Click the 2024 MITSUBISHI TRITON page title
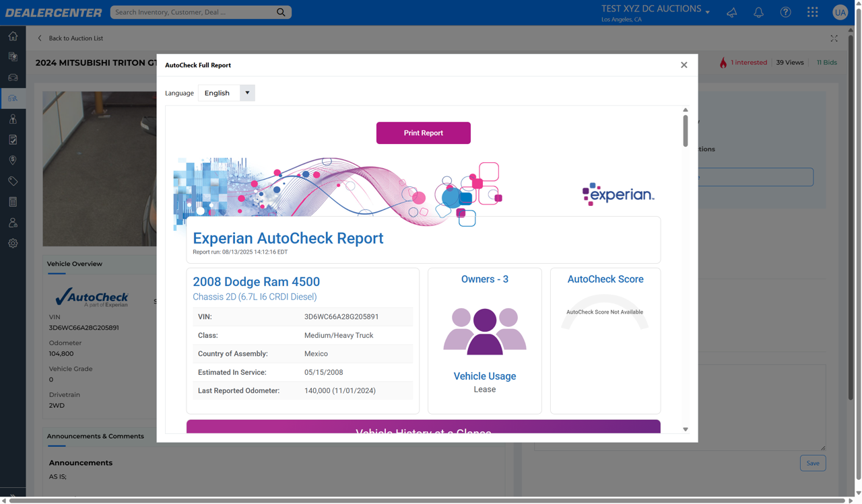 [96, 63]
